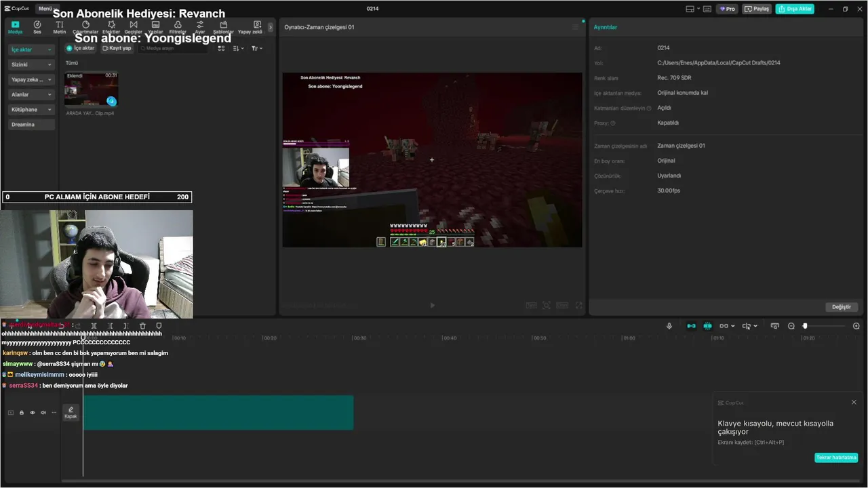Play the preview in the player
This screenshot has width=868, height=488.
pyautogui.click(x=433, y=306)
